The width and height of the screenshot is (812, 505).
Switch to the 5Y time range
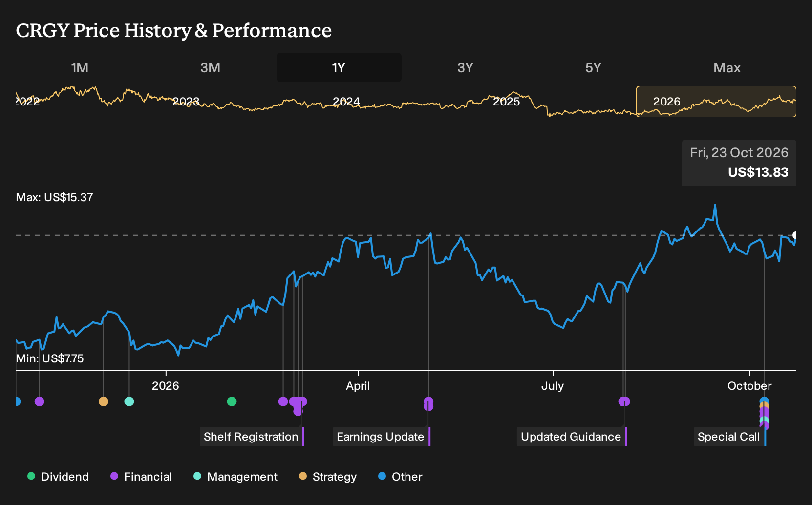click(593, 67)
